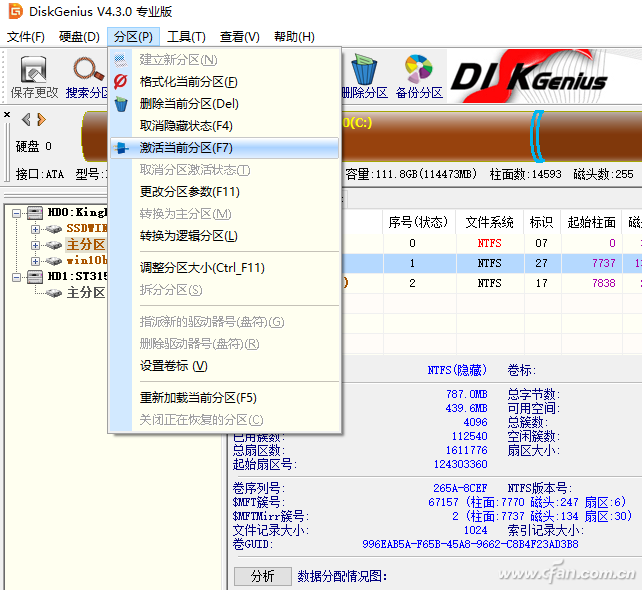
Task: Open the 工具(T) menu
Action: tap(186, 37)
